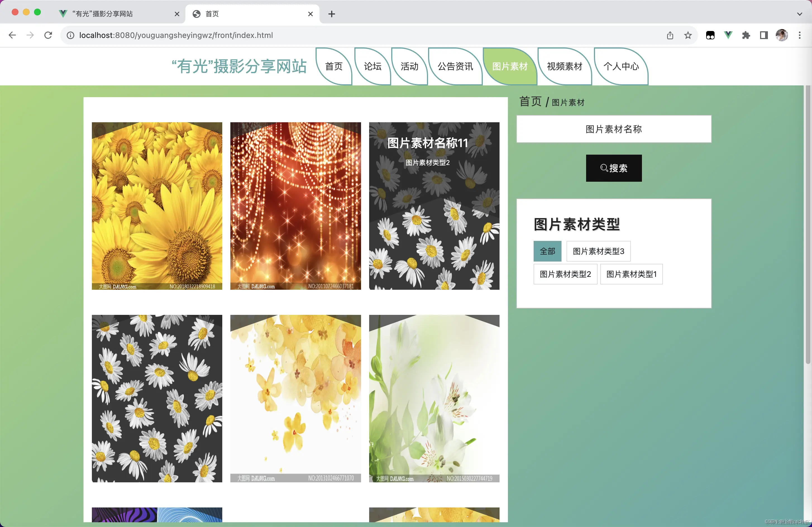Open the 图片素材名称11 image thumbnail
Screen dimensions: 812x527
pos(434,206)
